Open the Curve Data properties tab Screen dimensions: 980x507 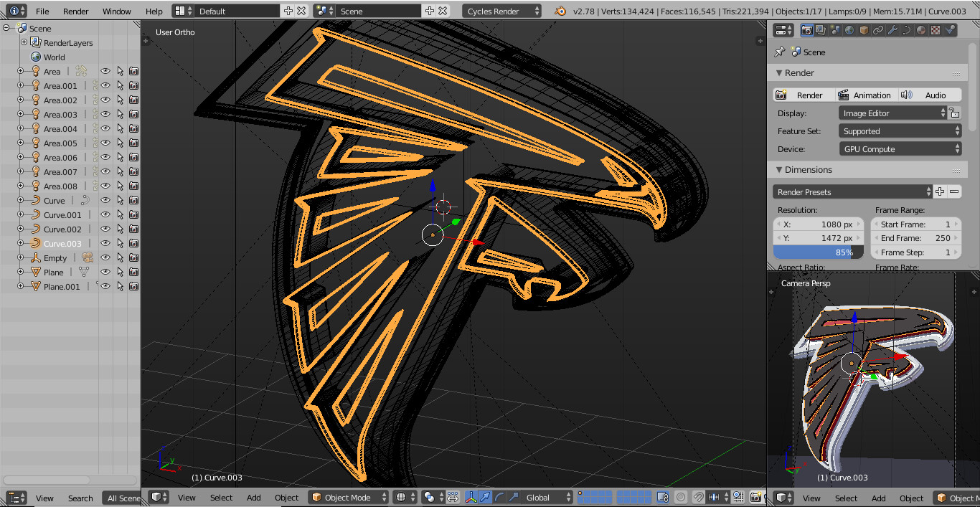(x=907, y=30)
